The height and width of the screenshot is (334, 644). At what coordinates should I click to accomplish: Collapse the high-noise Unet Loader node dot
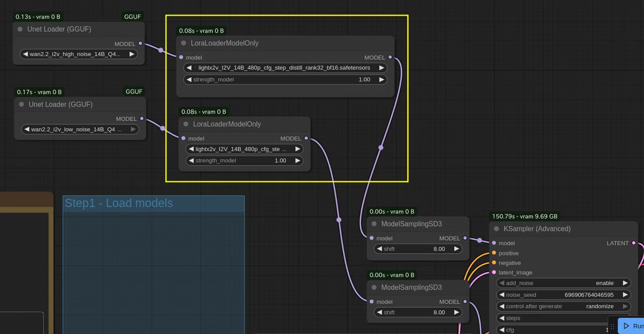coord(20,29)
